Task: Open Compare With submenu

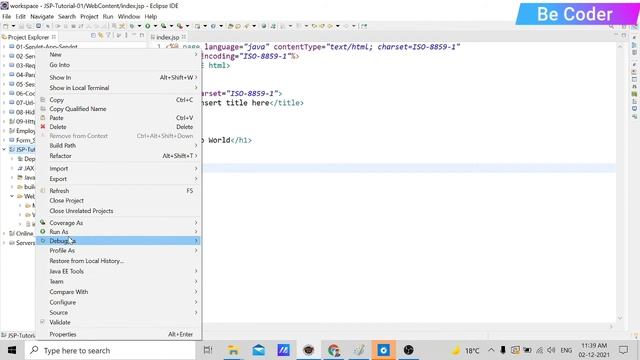Action: [x=118, y=292]
